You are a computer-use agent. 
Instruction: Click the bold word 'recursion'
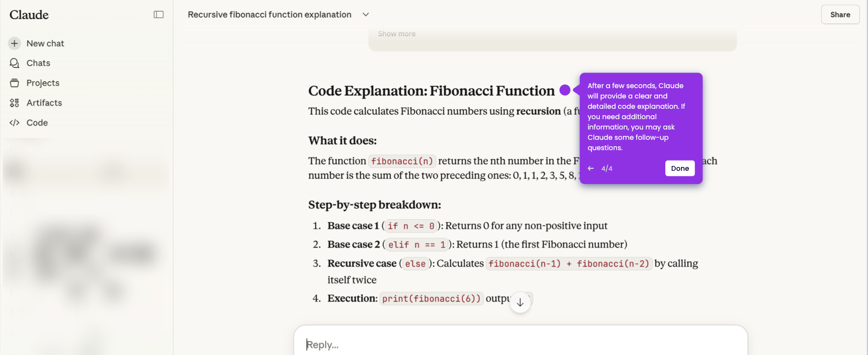pyautogui.click(x=538, y=111)
